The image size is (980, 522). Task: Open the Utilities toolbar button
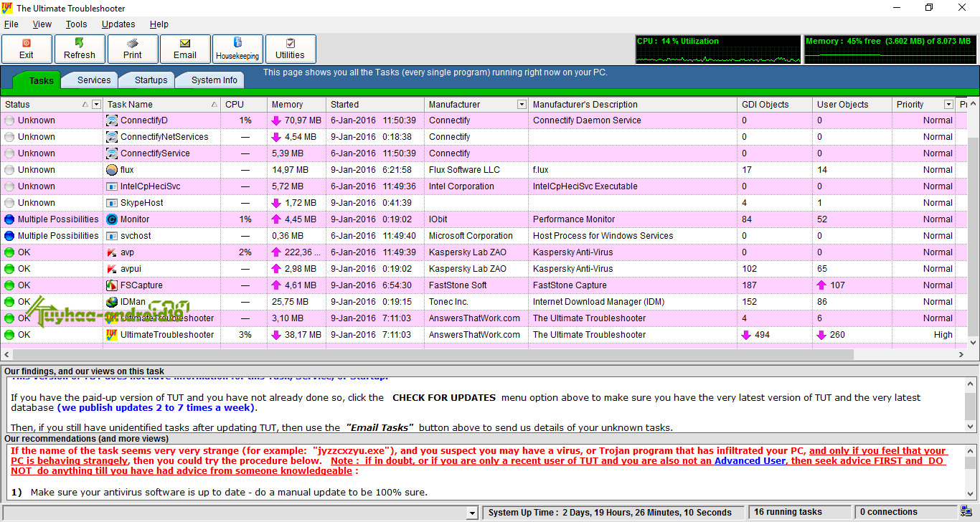(291, 49)
